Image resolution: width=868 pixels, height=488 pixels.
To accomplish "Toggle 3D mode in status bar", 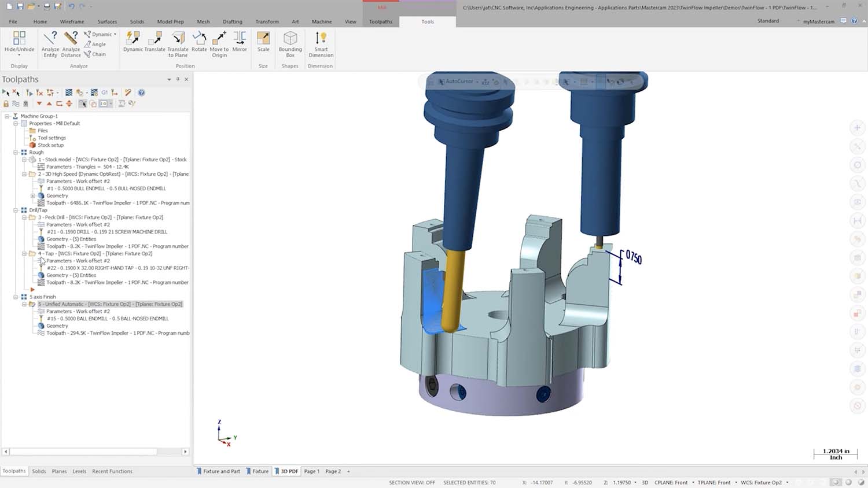I will click(x=645, y=482).
